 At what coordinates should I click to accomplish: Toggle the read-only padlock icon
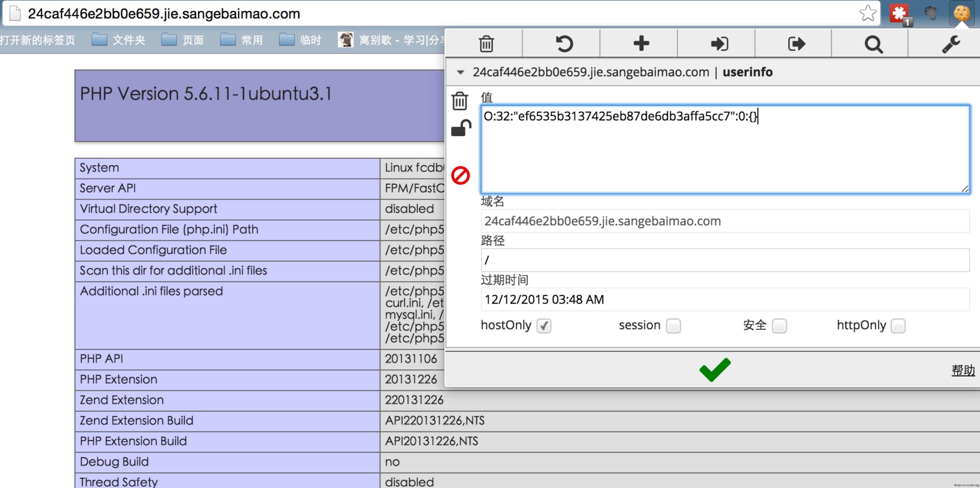pyautogui.click(x=461, y=128)
